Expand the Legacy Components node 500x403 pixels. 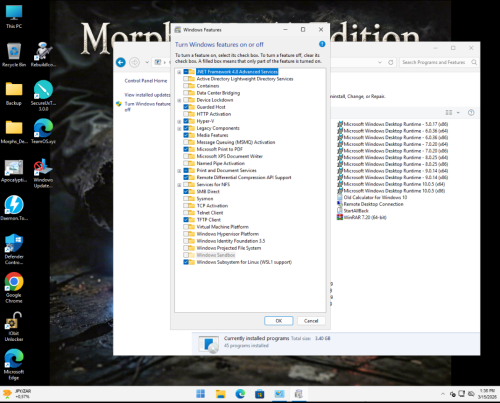(179, 128)
